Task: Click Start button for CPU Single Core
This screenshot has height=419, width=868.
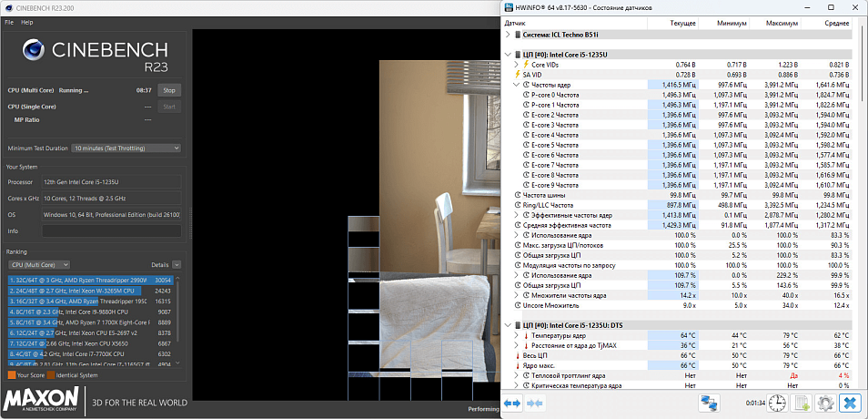Action: 168,107
